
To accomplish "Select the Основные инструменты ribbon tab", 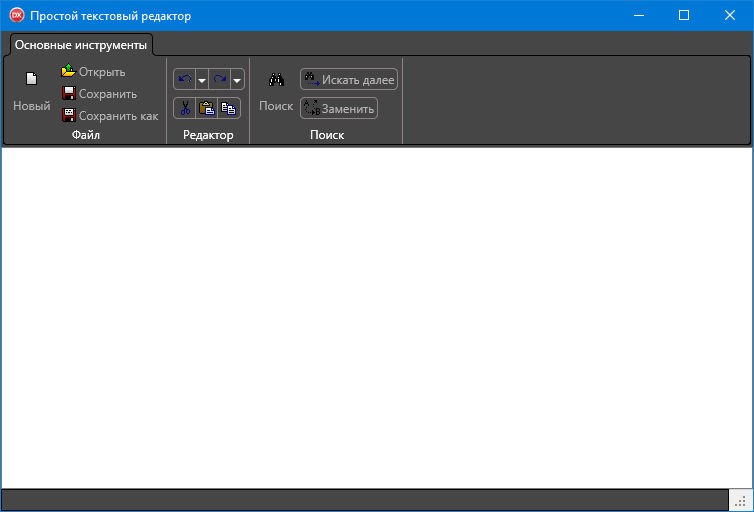I will [81, 45].
